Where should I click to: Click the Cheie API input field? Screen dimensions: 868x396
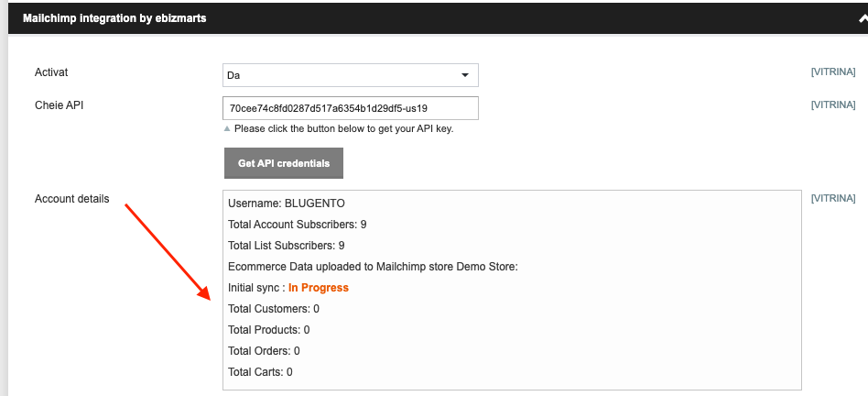click(351, 108)
